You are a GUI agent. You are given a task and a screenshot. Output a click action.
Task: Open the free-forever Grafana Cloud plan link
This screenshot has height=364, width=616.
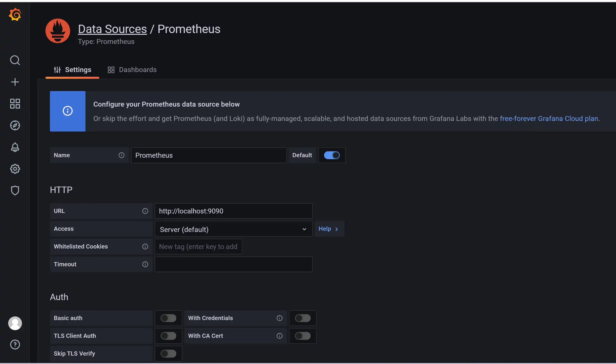point(549,119)
